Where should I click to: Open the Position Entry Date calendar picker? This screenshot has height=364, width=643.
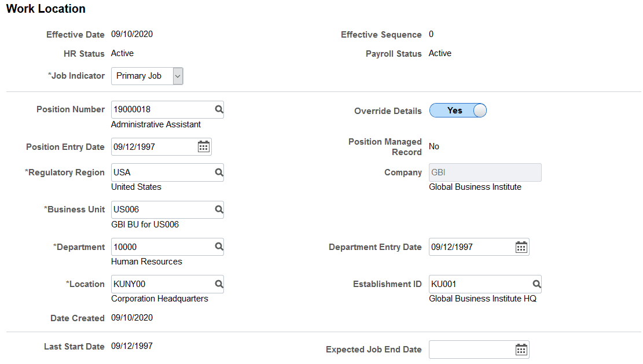pos(203,146)
